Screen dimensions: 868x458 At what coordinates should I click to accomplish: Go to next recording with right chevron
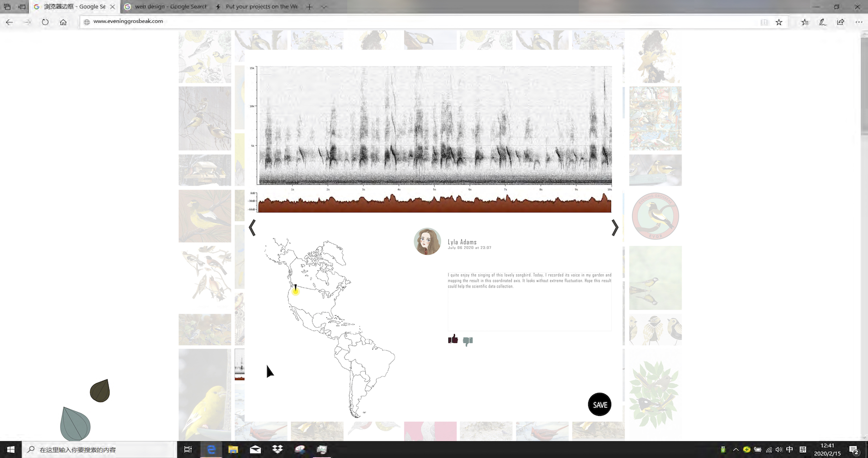click(614, 227)
